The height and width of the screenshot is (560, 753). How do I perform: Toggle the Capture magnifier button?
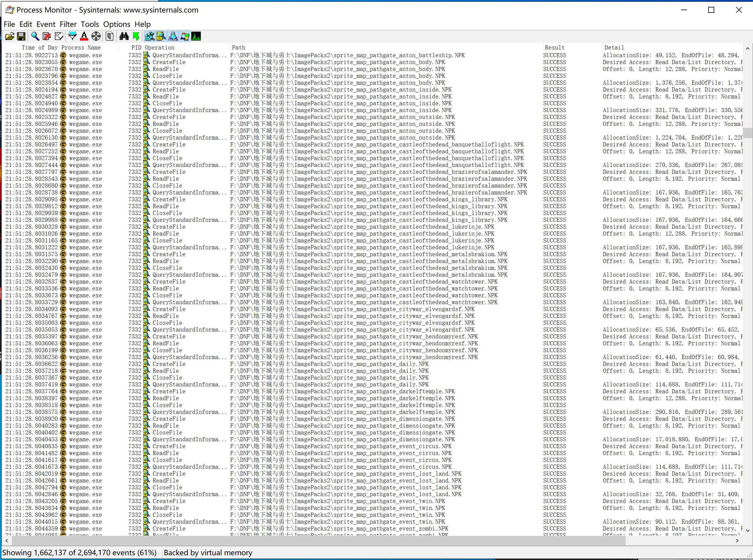point(35,36)
